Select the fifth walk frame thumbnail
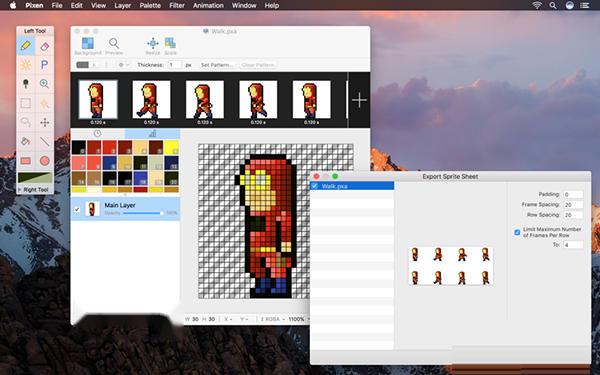The height and width of the screenshot is (375, 600). 312,99
